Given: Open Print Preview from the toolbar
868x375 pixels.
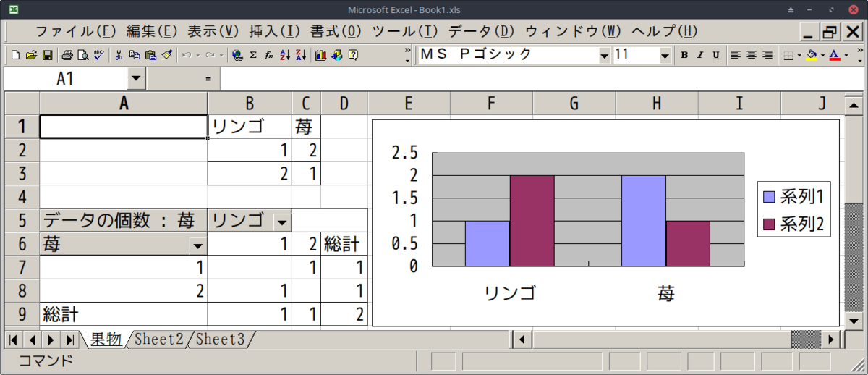Looking at the screenshot, I should 82,55.
